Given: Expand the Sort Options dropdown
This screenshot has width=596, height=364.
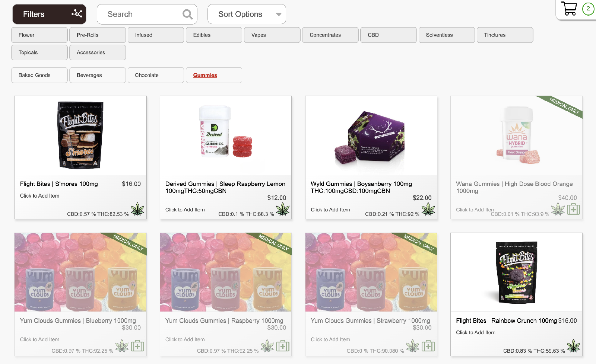Looking at the screenshot, I should point(247,15).
